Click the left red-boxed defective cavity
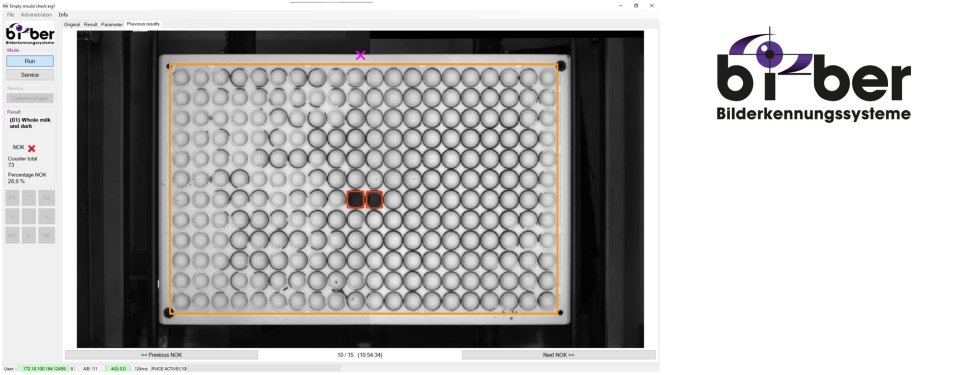The image size is (960, 375). (x=355, y=199)
